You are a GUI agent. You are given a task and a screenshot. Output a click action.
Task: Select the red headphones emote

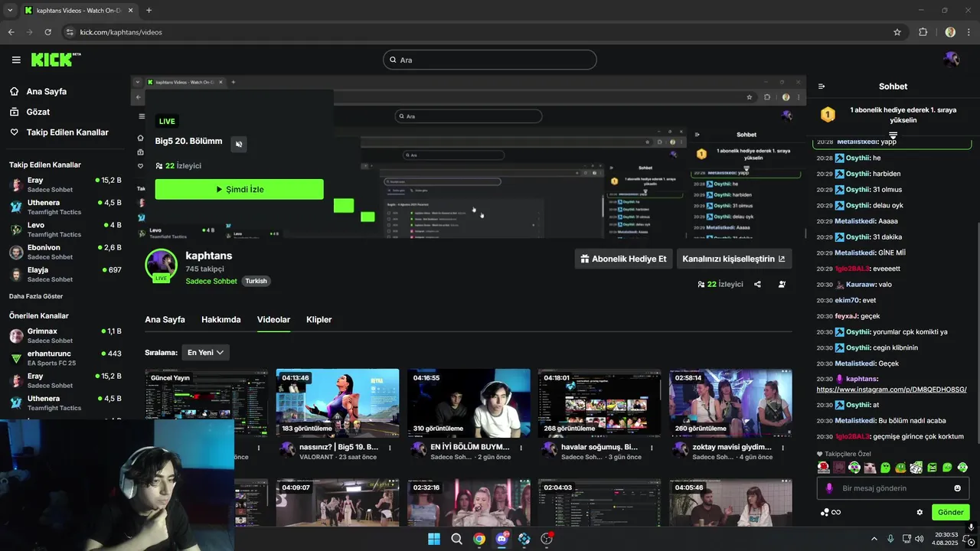pyautogui.click(x=823, y=468)
